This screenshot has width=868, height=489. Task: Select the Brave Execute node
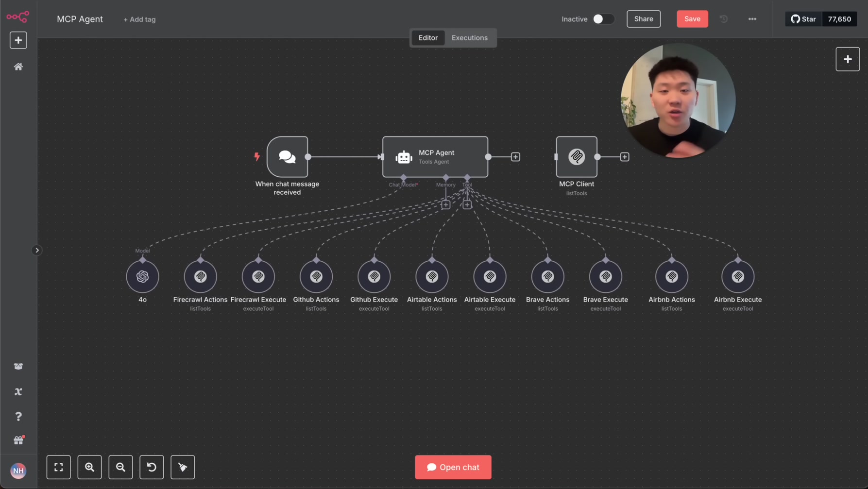click(606, 276)
